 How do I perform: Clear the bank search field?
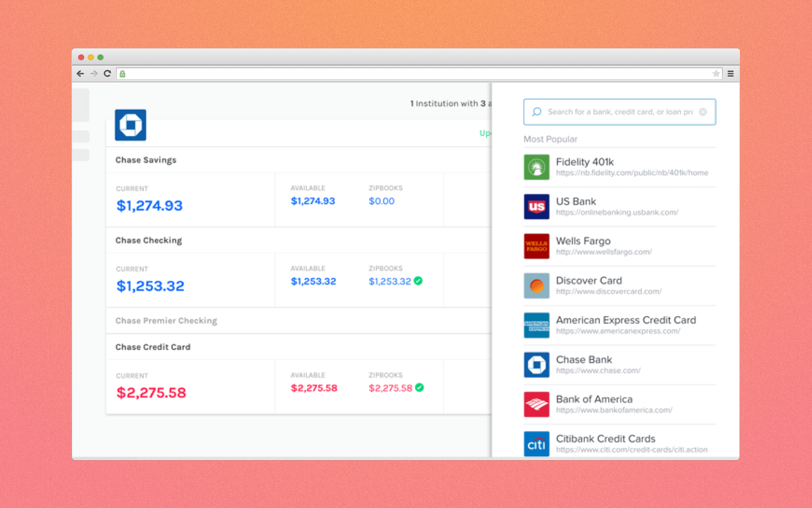[x=703, y=112]
